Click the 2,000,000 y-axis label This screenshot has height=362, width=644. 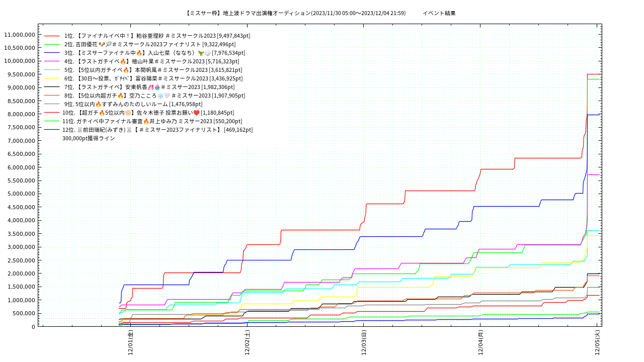click(x=21, y=274)
